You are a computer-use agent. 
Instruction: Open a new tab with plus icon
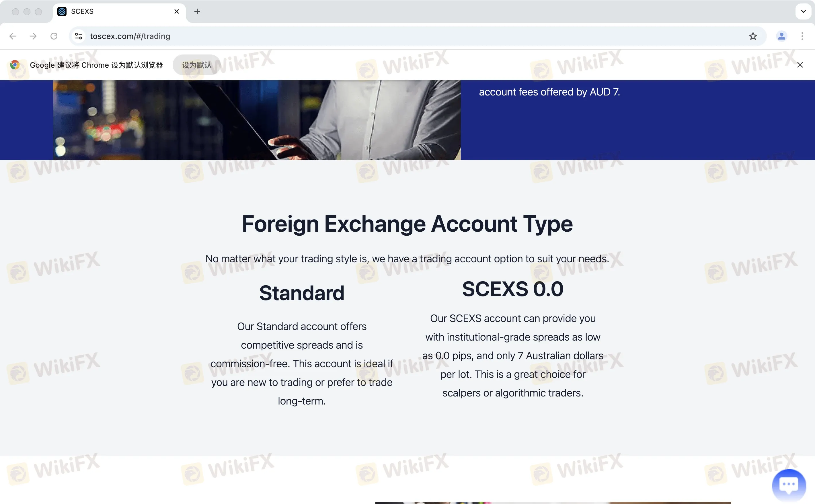[x=197, y=12]
